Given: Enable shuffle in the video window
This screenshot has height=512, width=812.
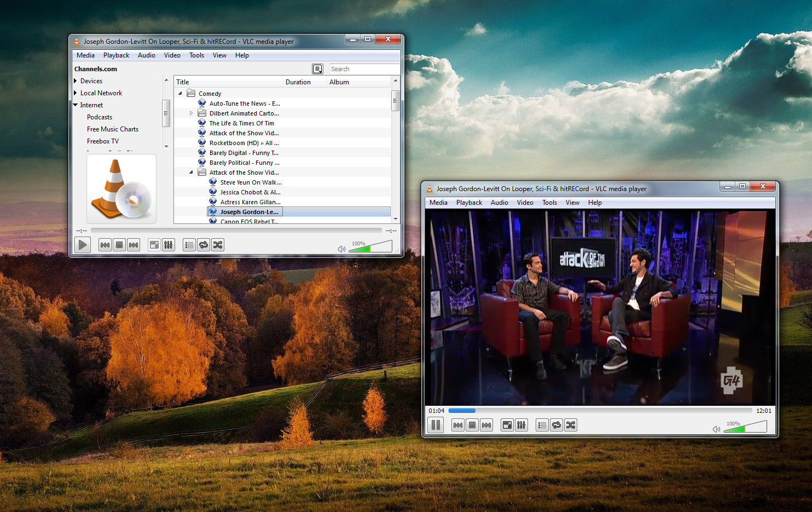Looking at the screenshot, I should [571, 425].
